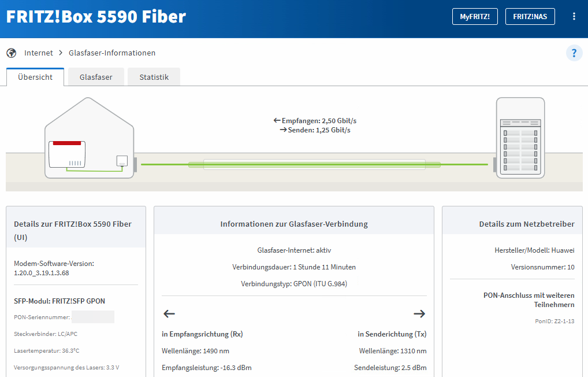Image resolution: width=588 pixels, height=377 pixels.
Task: Click Versorgungsspannung des Lasers: 3.3 V
Action: [x=66, y=368]
